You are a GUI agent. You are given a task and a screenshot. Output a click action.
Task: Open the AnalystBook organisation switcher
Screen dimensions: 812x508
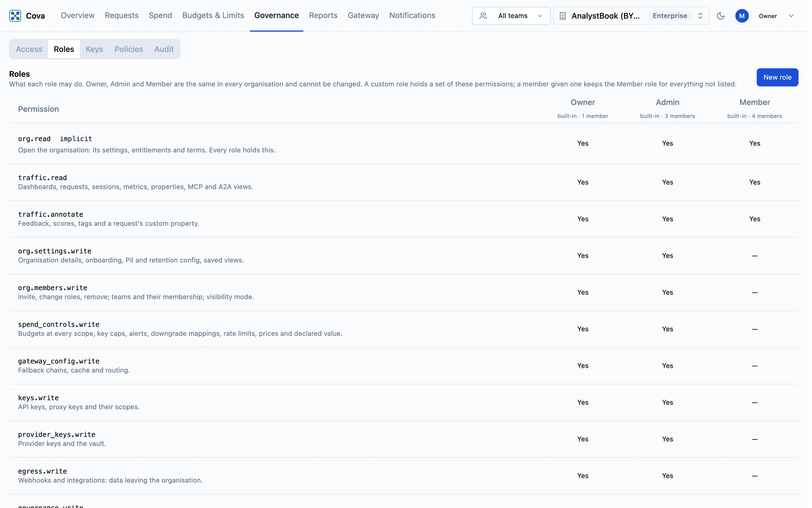(x=631, y=16)
